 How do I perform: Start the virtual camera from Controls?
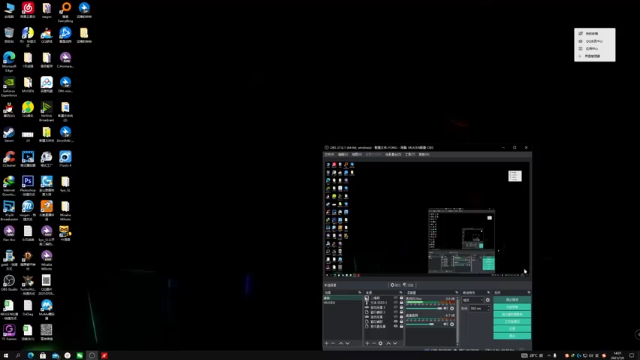point(512,314)
